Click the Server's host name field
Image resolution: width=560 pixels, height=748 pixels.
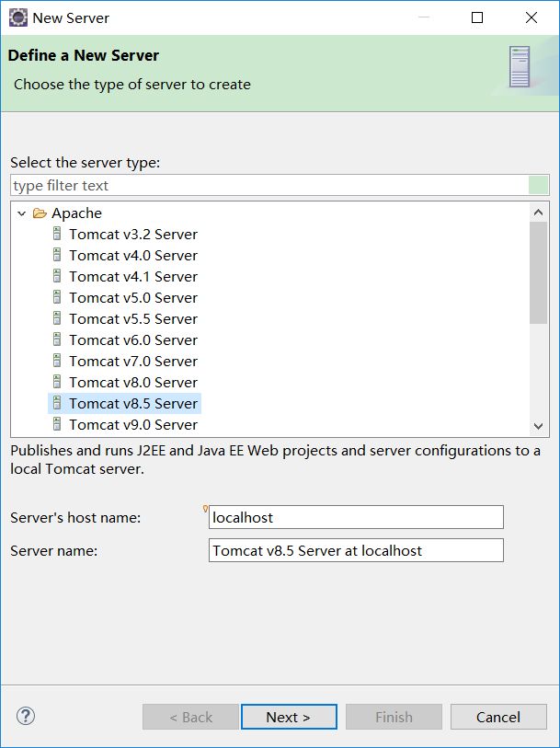pyautogui.click(x=356, y=517)
